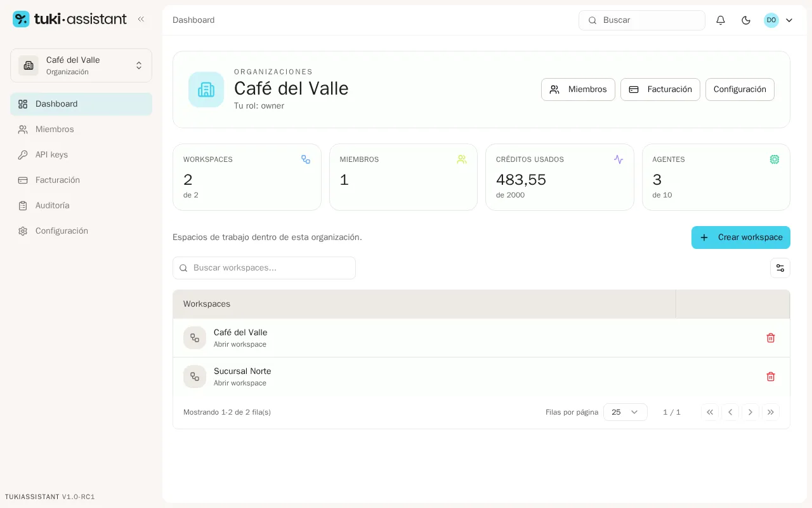
Task: Click the TUKIASSISTANT V1.0-RC1 version label
Action: pyautogui.click(x=50, y=497)
